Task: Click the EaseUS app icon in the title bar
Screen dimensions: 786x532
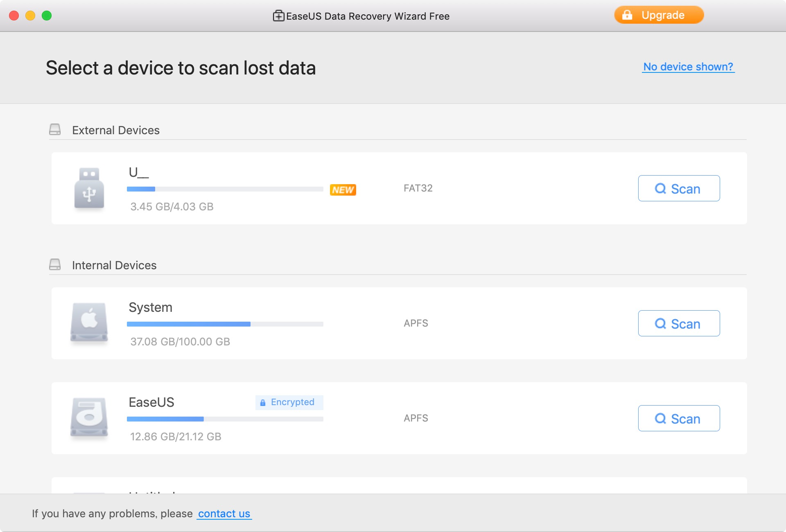Action: (x=278, y=16)
